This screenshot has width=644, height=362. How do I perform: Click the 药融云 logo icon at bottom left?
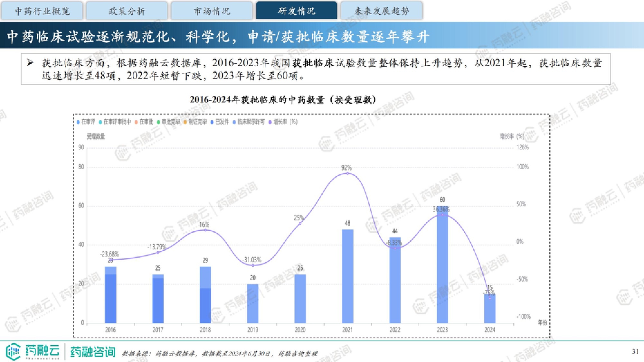tap(13, 351)
